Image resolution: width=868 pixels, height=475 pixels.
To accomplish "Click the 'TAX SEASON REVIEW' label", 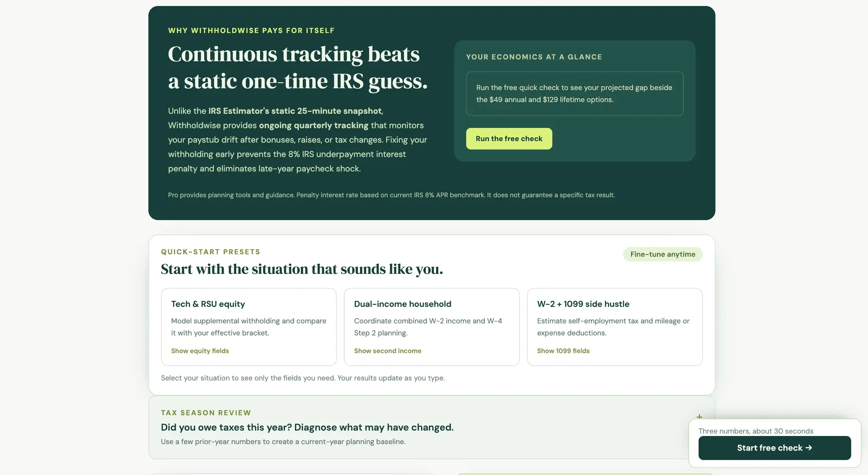I will (206, 413).
